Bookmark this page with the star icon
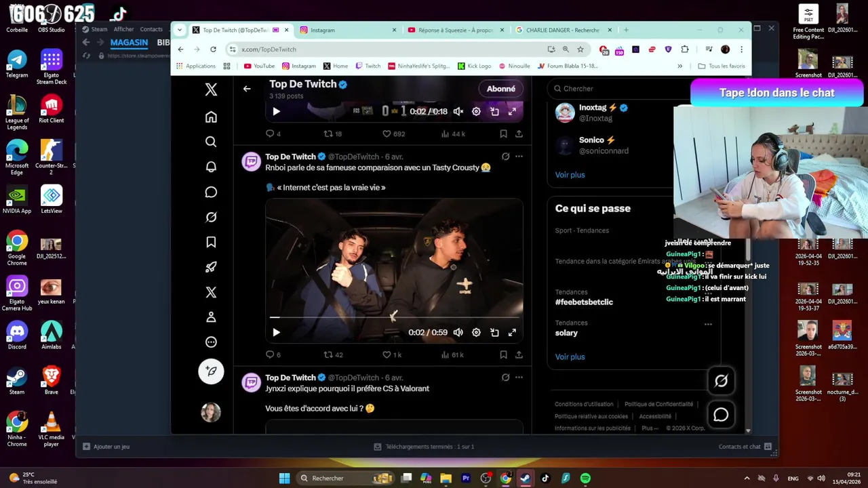 click(580, 49)
